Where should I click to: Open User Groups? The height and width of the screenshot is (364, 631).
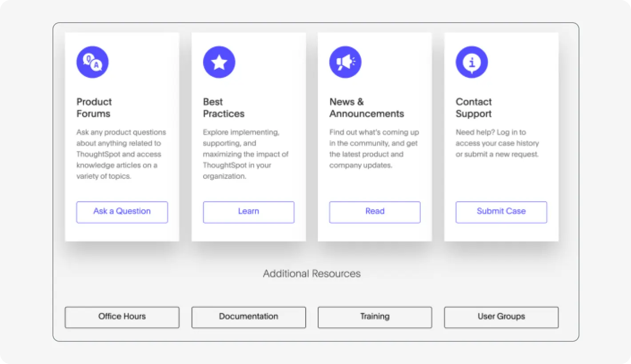point(501,317)
